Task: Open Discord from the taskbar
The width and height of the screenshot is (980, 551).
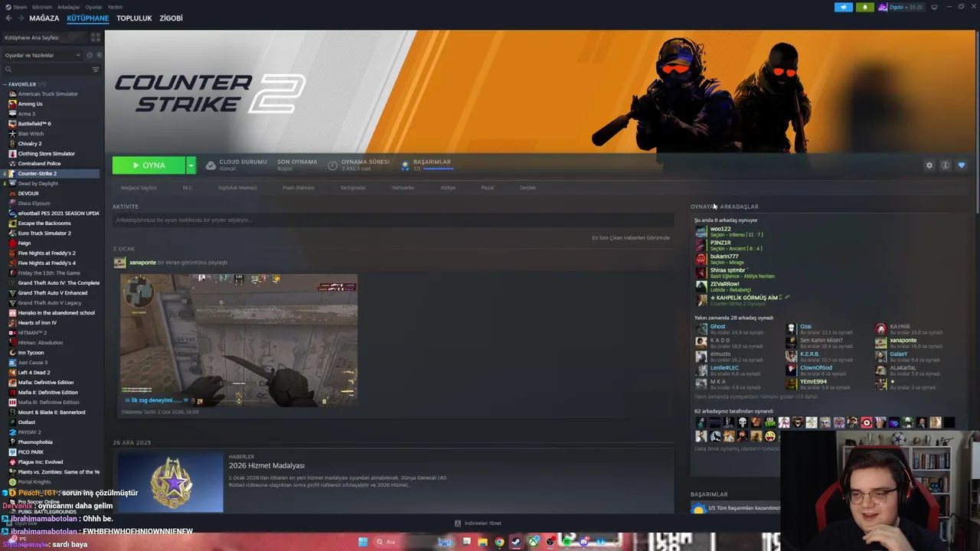Action: click(583, 542)
